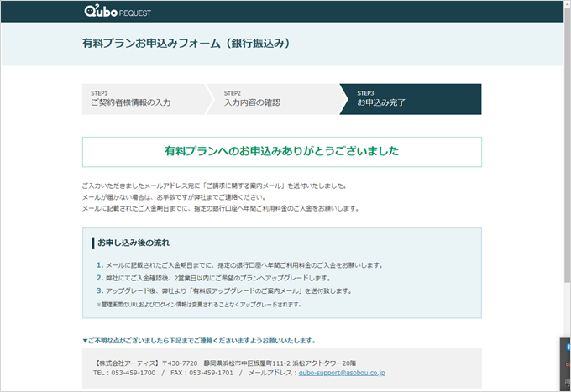Select the STEP1 ご契約者様情報の入力 step

tap(145, 99)
